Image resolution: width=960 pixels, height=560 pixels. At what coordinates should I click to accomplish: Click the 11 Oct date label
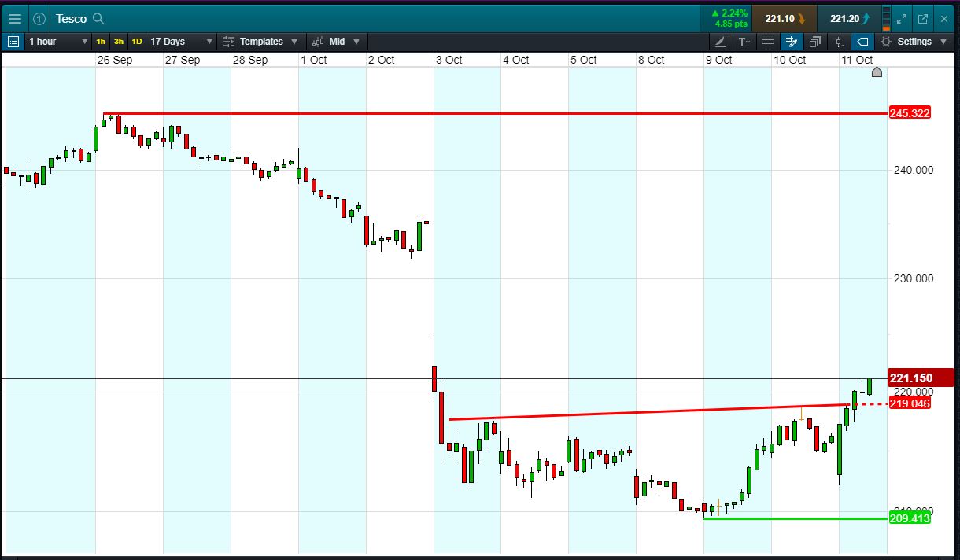[857, 60]
